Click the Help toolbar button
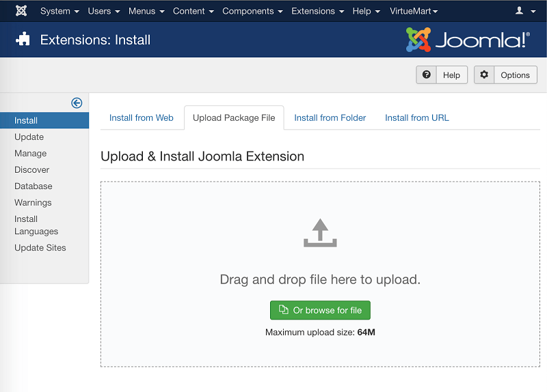This screenshot has height=392, width=547. [442, 75]
